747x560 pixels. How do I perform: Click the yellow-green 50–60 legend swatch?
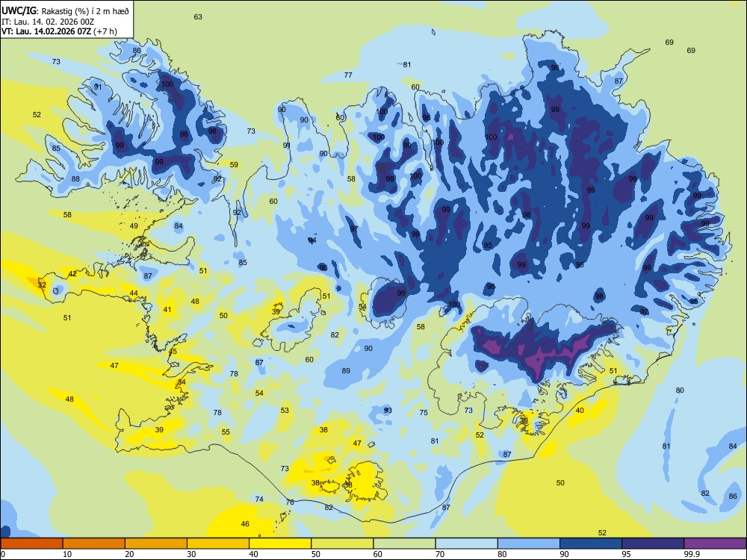[342, 544]
